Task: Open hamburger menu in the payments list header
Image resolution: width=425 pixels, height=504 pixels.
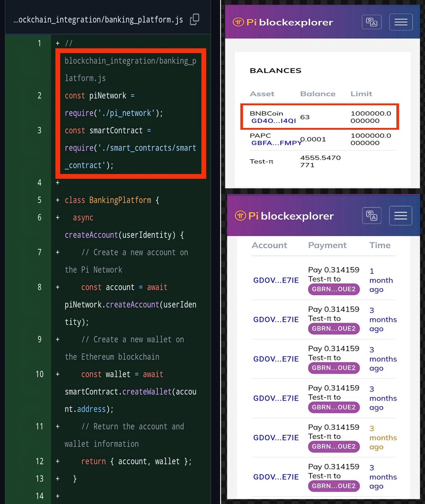Action: (401, 216)
